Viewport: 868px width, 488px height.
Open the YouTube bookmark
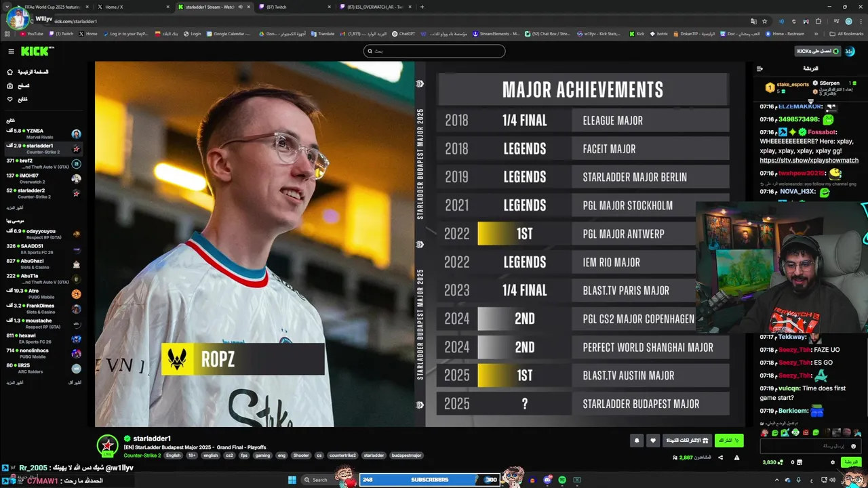coord(32,33)
